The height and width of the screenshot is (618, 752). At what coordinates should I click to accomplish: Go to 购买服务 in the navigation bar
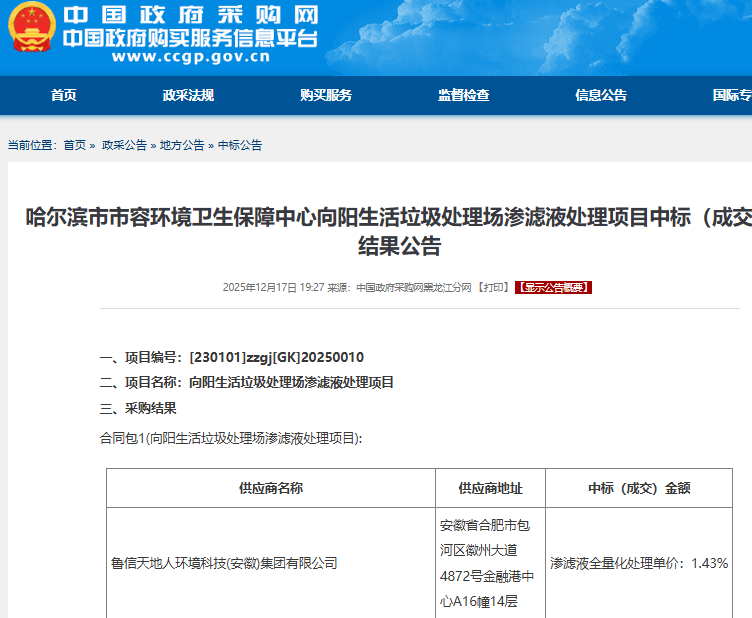pos(326,96)
